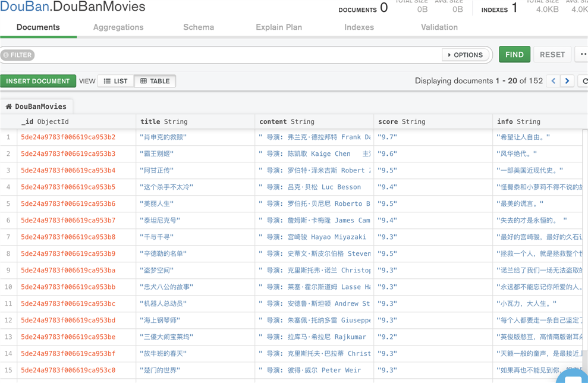
Task: Click the "score String" column header
Action: coord(433,121)
